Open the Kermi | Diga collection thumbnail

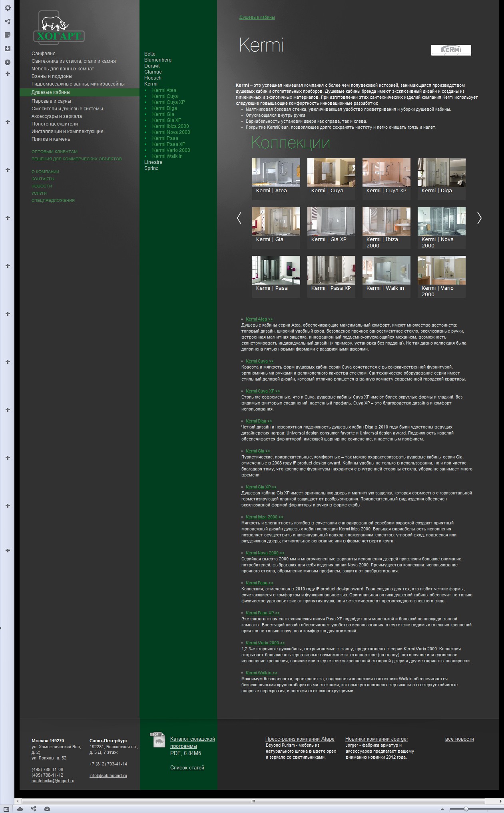(x=441, y=179)
